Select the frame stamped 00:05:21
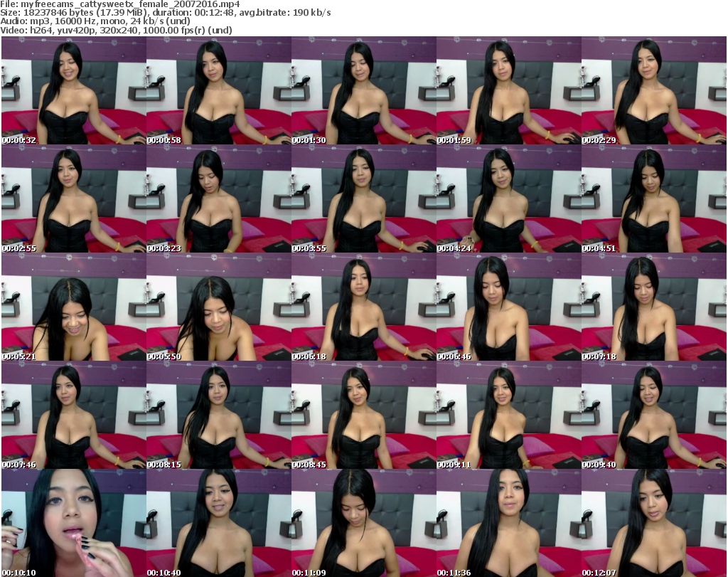The height and width of the screenshot is (577, 728). 74,307
